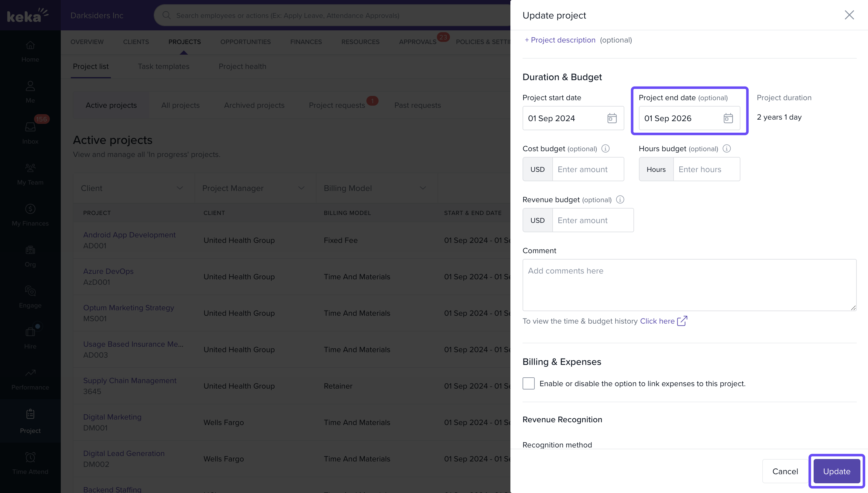
Task: Enable linking expenses to this project
Action: (528, 383)
